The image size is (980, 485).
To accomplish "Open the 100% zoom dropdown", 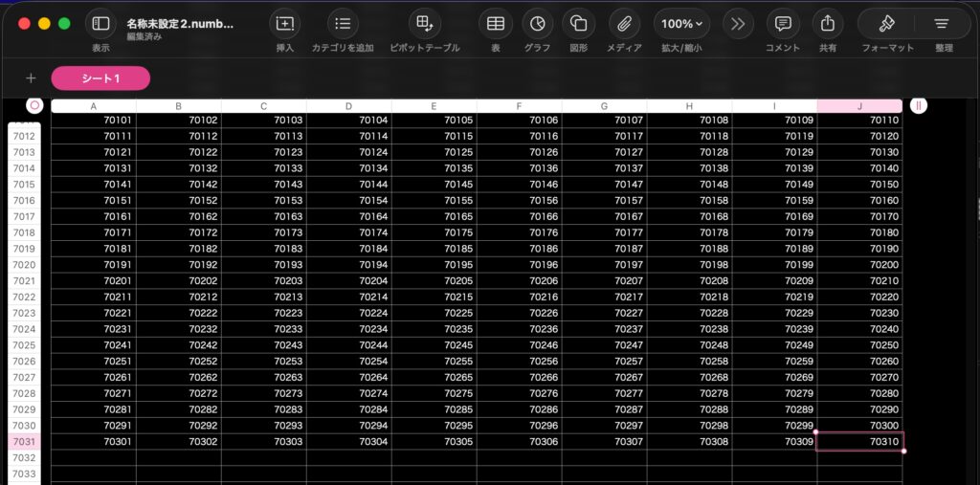I will click(681, 24).
